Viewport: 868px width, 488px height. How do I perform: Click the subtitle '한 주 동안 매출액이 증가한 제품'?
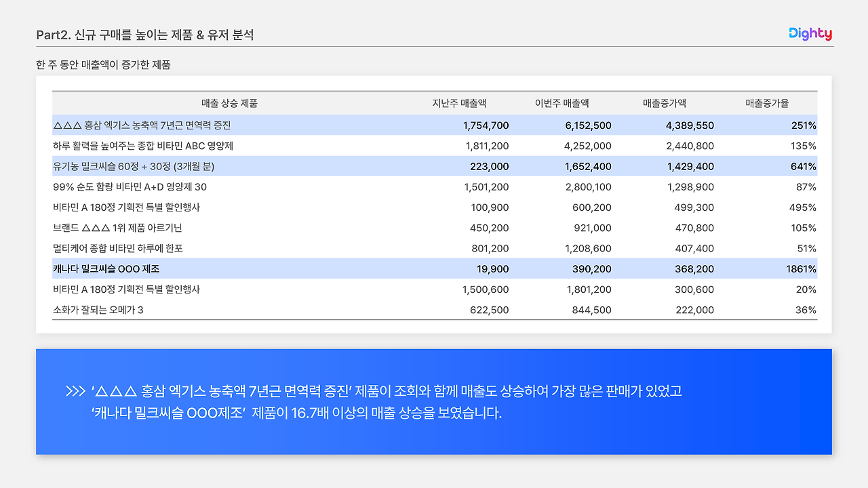(x=103, y=65)
